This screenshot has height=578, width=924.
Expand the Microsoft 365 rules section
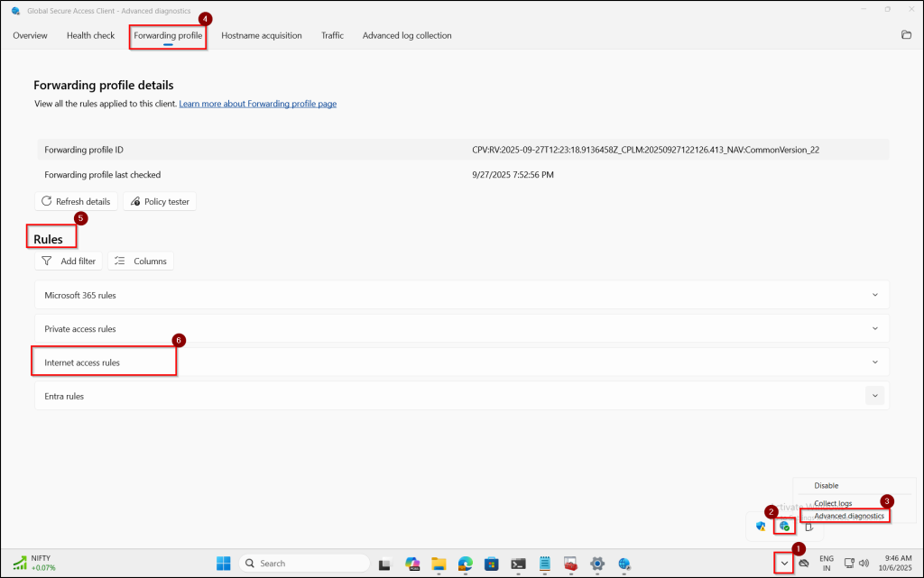pos(874,295)
